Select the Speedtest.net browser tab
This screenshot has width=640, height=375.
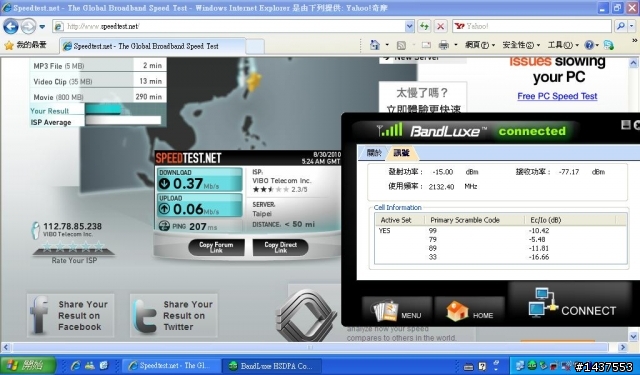(x=153, y=46)
